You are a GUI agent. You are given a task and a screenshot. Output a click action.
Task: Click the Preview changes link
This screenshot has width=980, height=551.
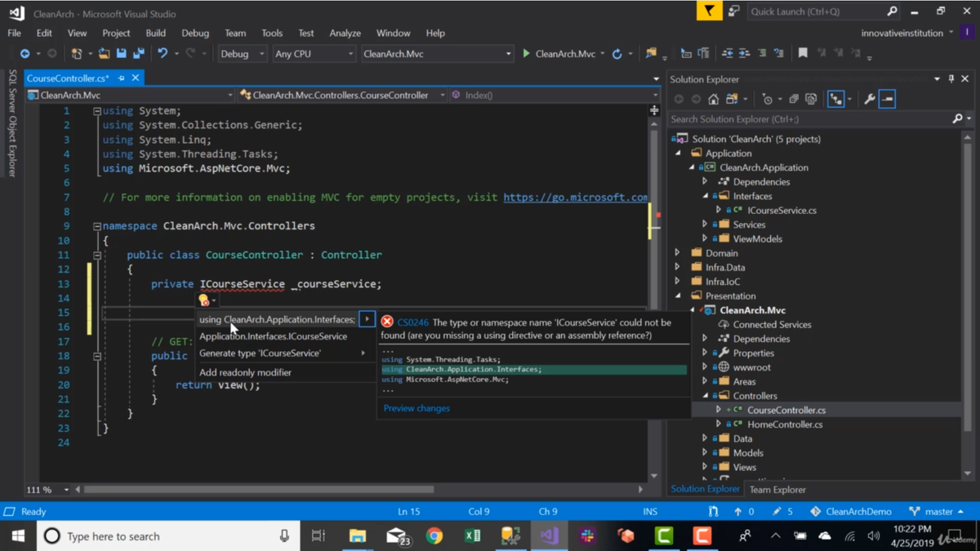pos(416,408)
